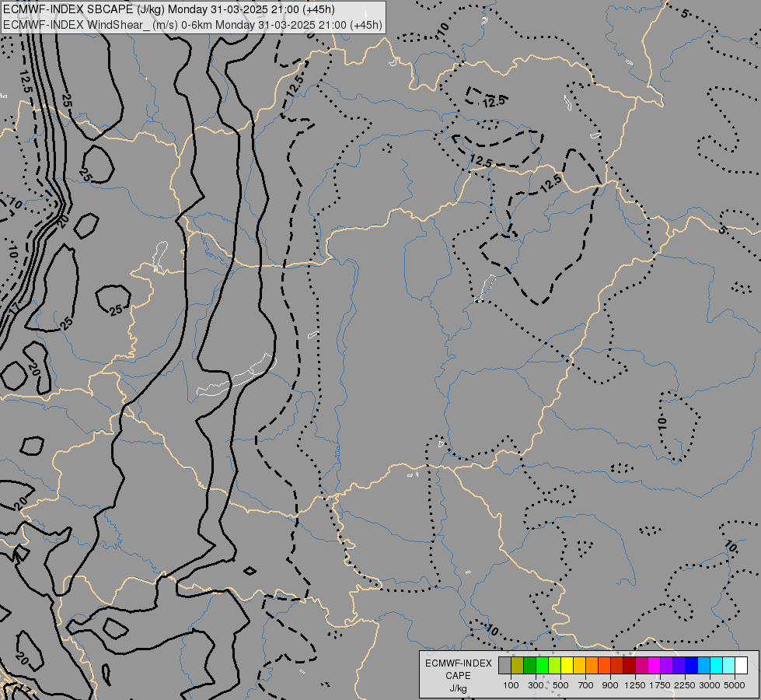Click the legend value 900

tap(610, 685)
